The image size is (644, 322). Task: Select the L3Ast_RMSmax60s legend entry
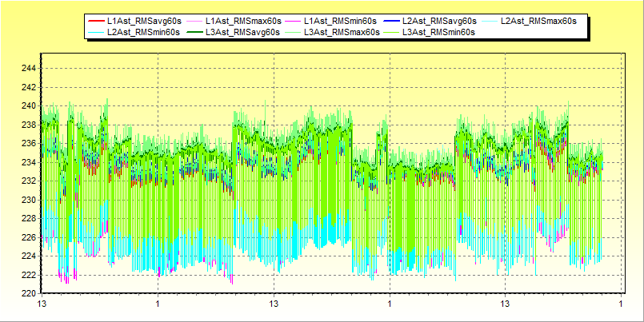(342, 32)
